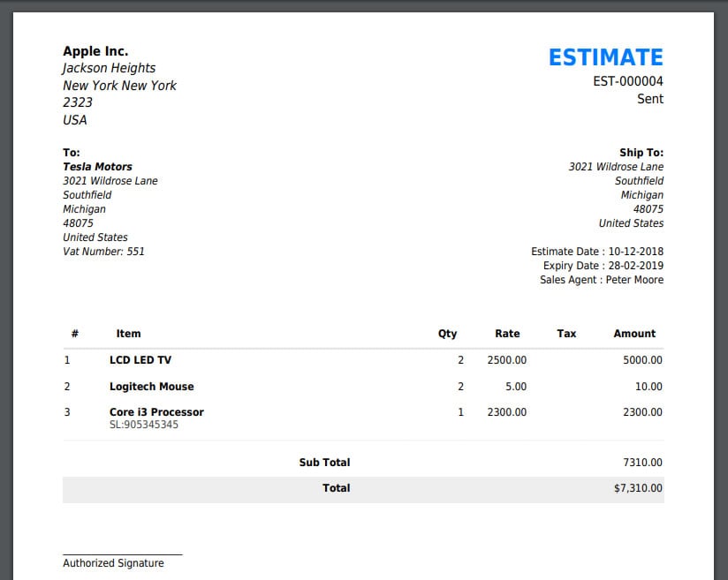
Task: Click the ESTIMATE heading
Action: pyautogui.click(x=606, y=57)
